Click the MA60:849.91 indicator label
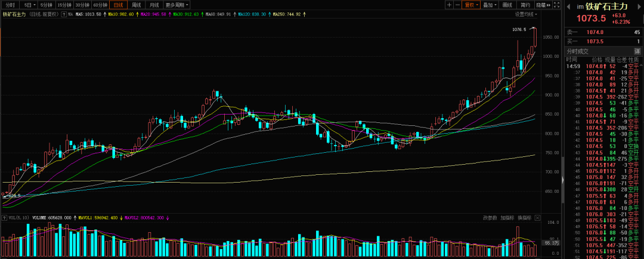Image resolution: width=644 pixels, height=259 pixels. click(218, 14)
